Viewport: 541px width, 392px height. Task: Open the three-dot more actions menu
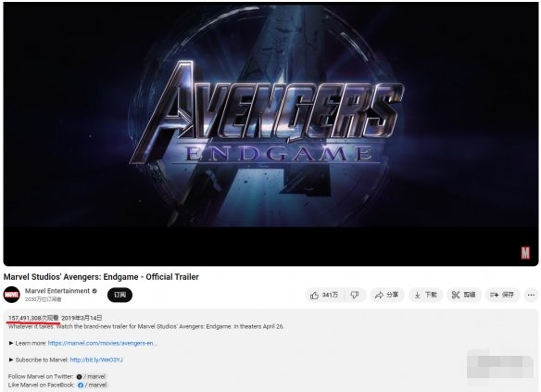pyautogui.click(x=531, y=295)
